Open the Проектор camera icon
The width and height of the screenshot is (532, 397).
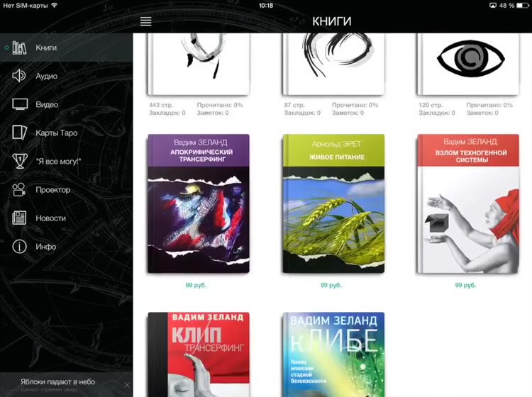tap(19, 189)
